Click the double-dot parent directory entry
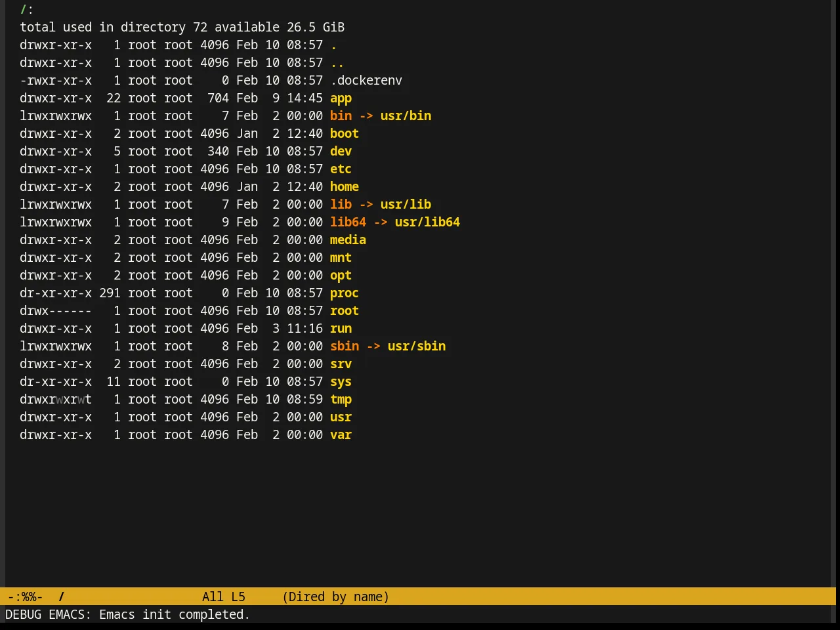 pos(337,63)
